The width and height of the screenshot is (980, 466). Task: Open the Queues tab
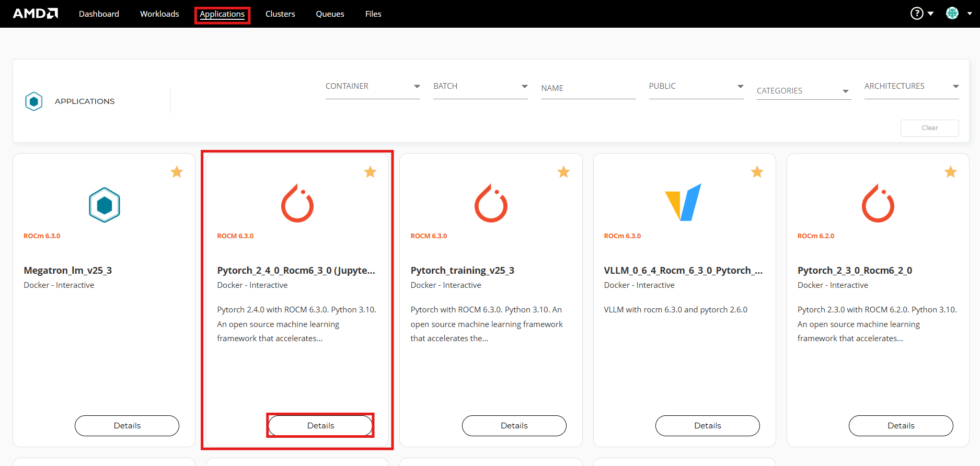(x=330, y=14)
